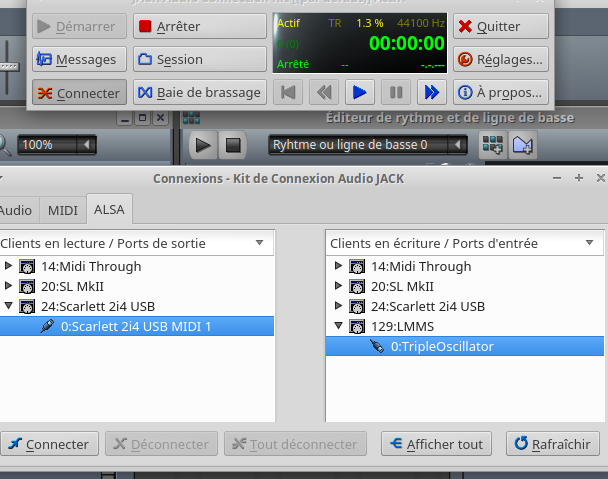Screen dimensions: 608x479
Task: Click the 44100 Hz sample rate readout
Action: [x=421, y=23]
